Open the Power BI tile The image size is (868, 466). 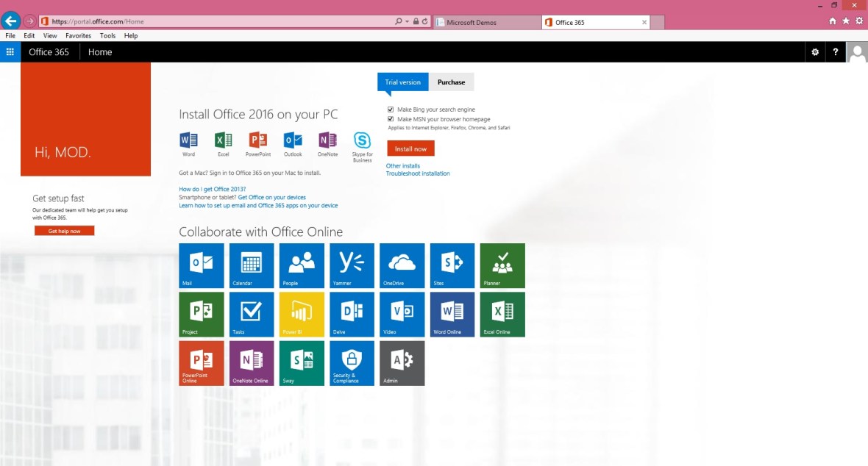[x=302, y=314]
